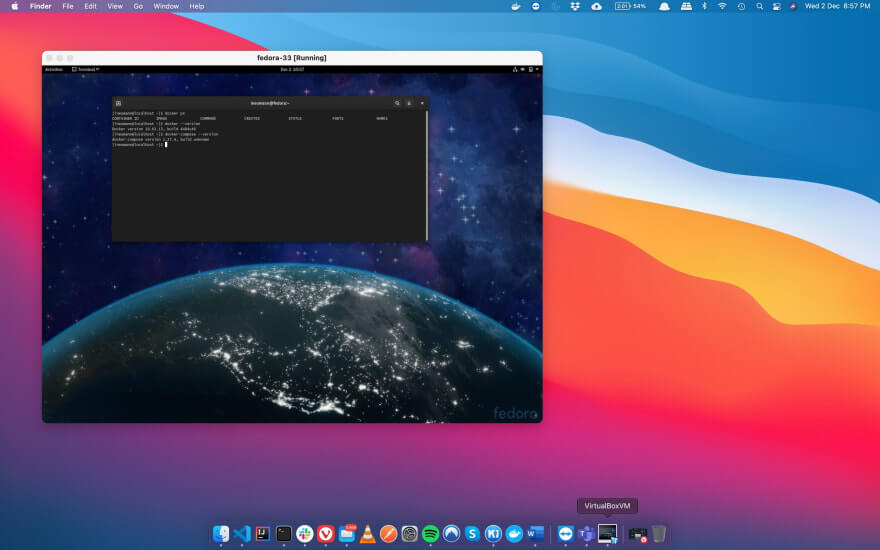
Task: Open the Wi-Fi status menu
Action: coord(722,6)
